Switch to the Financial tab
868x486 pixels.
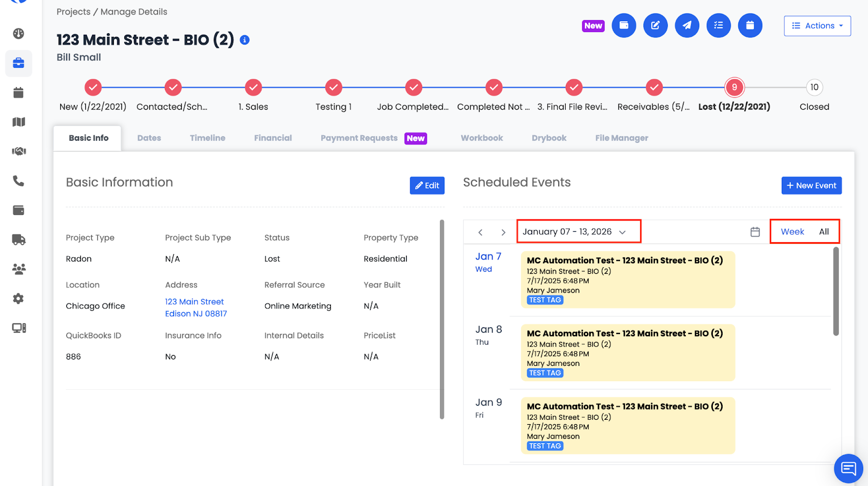273,138
